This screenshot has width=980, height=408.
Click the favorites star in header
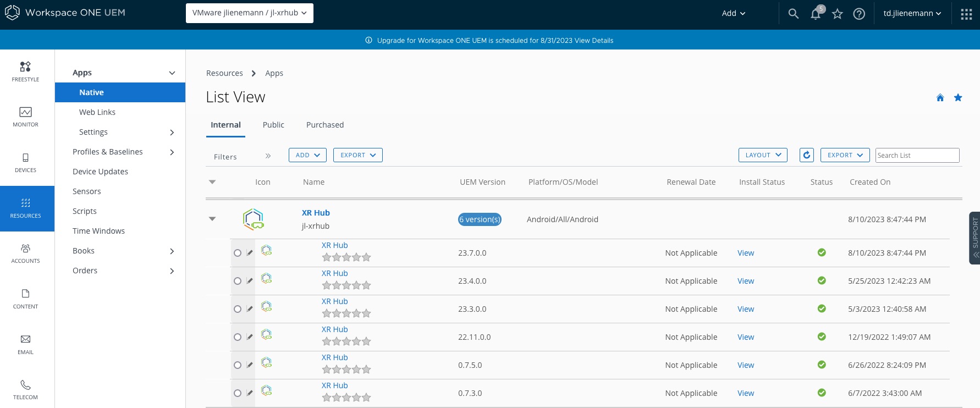(838, 14)
